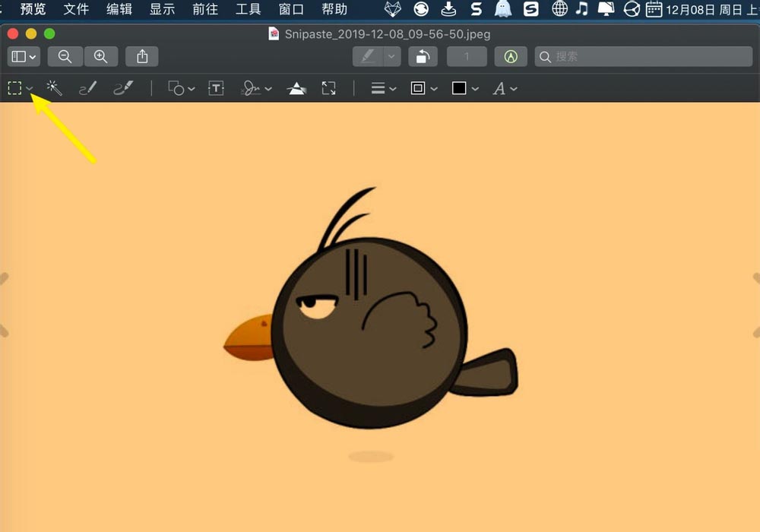
Task: Open the sidebar view options menu
Action: coord(24,57)
